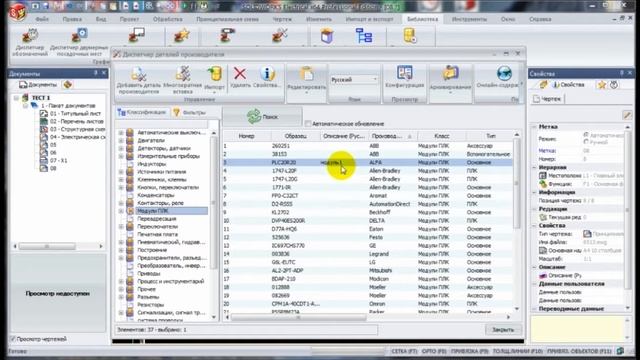Switch to the Классификация tab
Viewport: 640px width, 360px height.
(142, 112)
